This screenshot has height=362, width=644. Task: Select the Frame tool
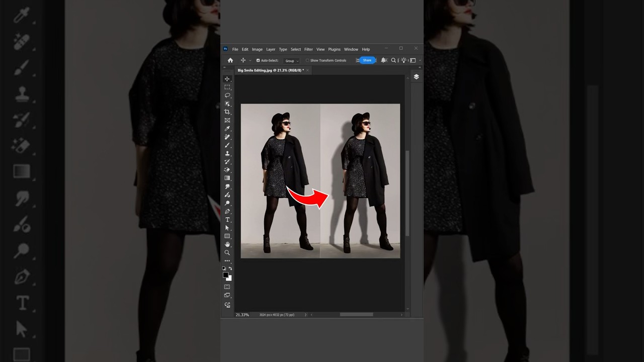[x=227, y=120]
